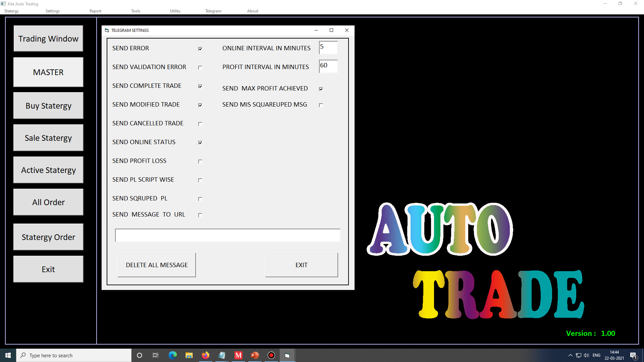644x362 pixels.
Task: Open the Windows notification center icon
Action: 633,355
